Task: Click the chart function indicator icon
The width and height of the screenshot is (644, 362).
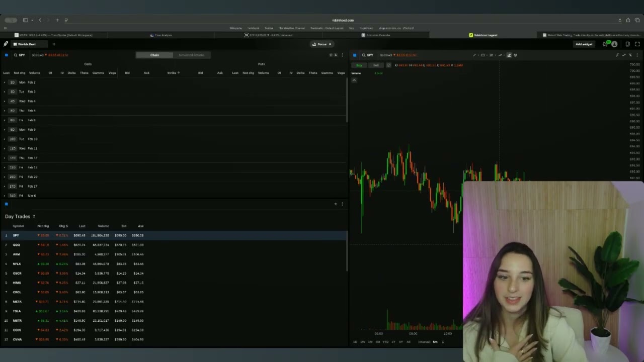Action: [617, 55]
